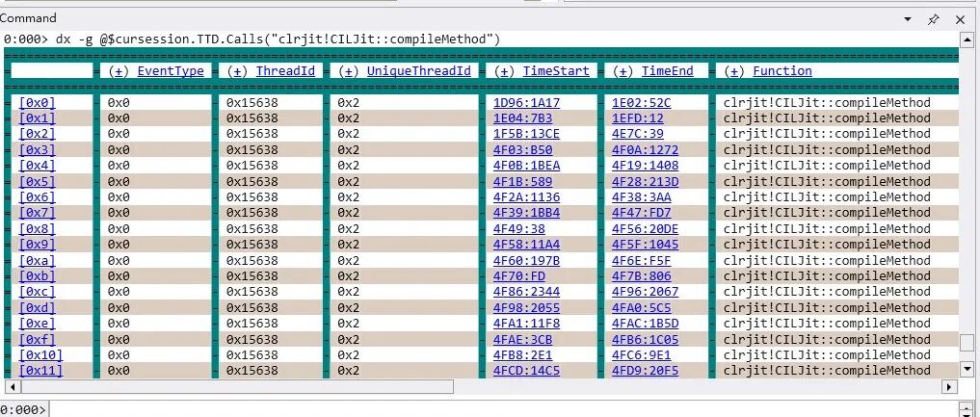Open the [0x7] row entry
This screenshot has height=417, width=980.
pyautogui.click(x=37, y=213)
